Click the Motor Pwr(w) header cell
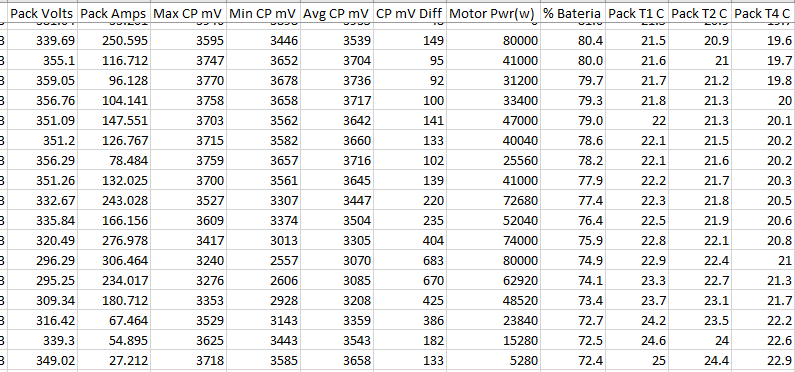Screen dimensions: 795x372 [x=493, y=14]
